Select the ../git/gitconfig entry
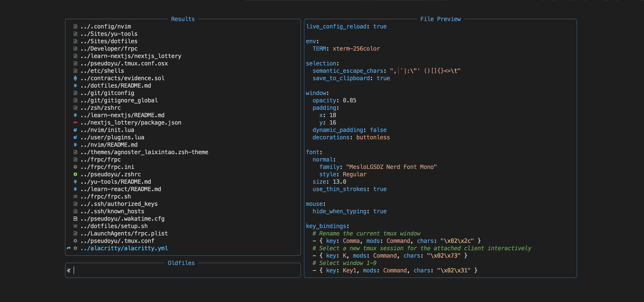 tap(107, 93)
